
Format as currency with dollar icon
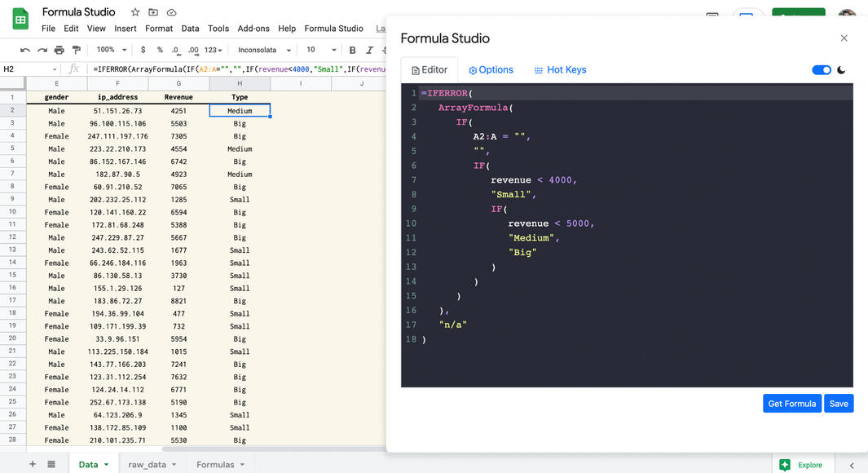(x=143, y=50)
